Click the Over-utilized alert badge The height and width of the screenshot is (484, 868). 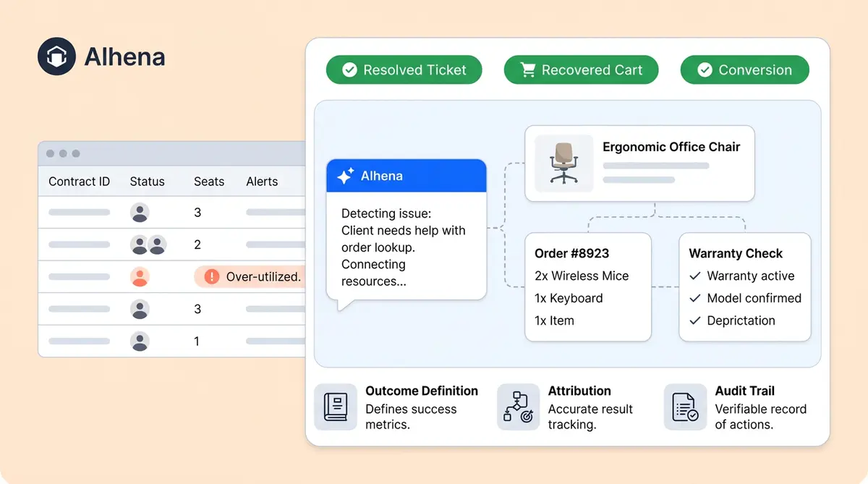tap(250, 276)
